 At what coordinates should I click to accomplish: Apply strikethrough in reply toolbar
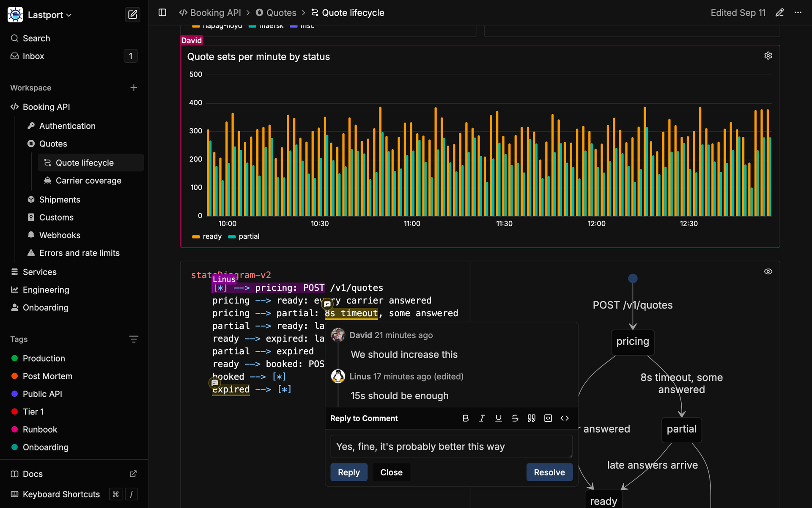pos(515,418)
